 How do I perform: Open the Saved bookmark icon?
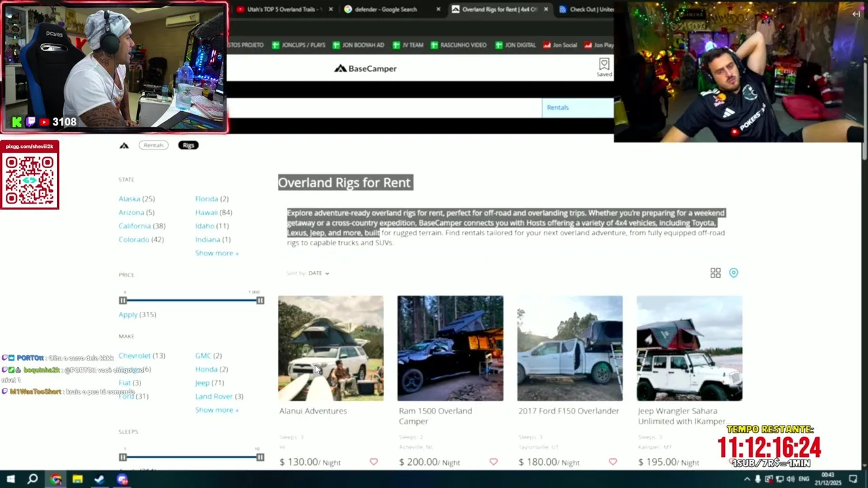pos(604,66)
